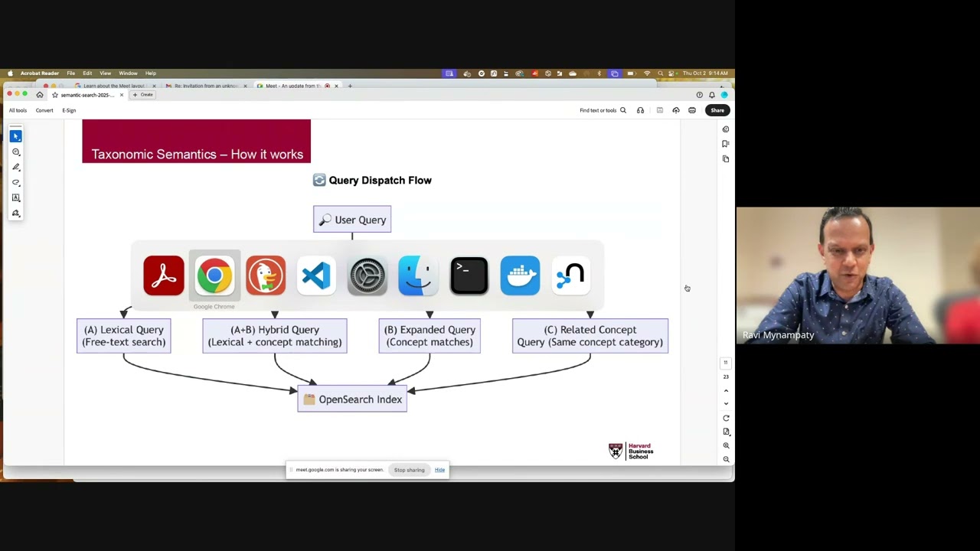Screen dimensions: 980x551
Task: Star the semantic-search document tab
Action: point(54,95)
